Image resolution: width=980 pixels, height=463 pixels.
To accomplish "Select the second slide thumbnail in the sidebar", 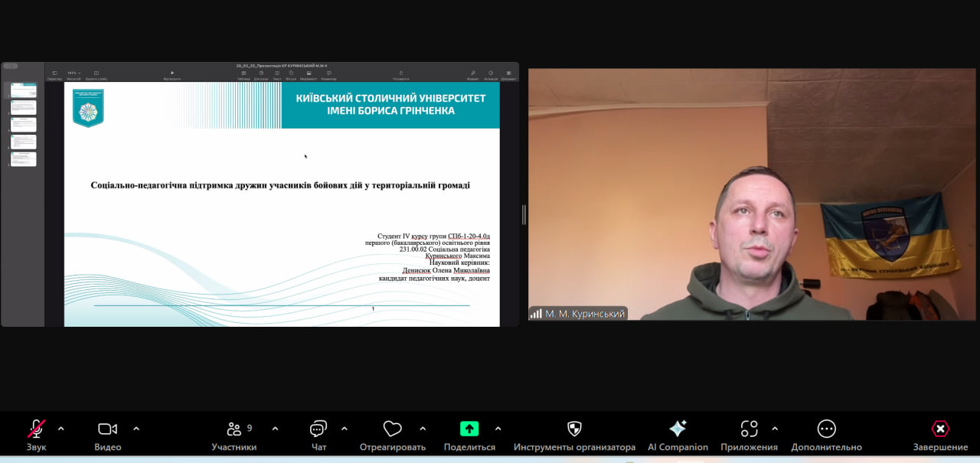I will click(x=24, y=107).
